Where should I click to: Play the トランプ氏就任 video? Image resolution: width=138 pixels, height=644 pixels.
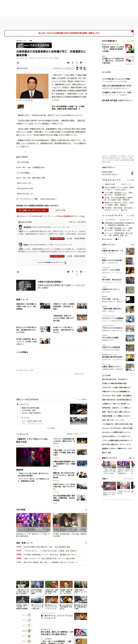[33, 522]
